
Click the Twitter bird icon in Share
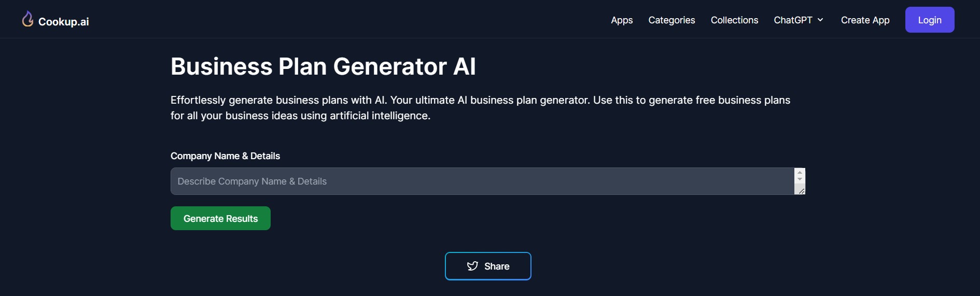472,266
